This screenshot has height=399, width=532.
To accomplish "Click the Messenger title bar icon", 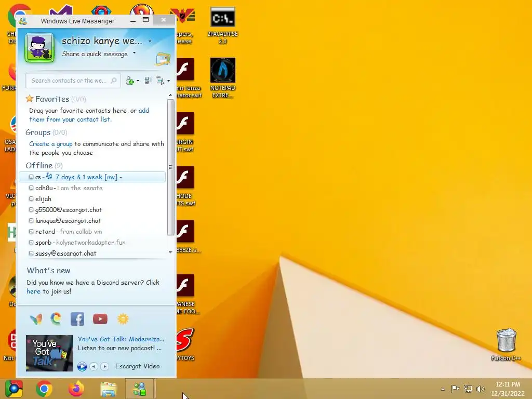I will (x=23, y=21).
